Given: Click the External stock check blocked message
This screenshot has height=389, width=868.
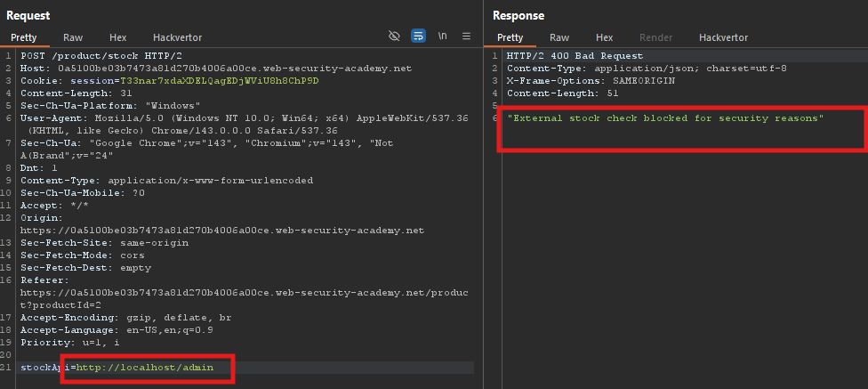Looking at the screenshot, I should (666, 118).
